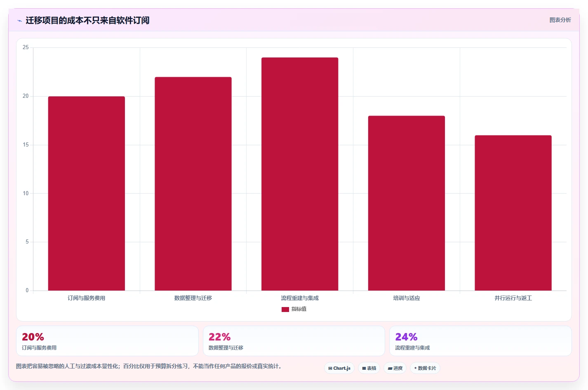Click the 并行运行与返工 bar in chart
This screenshot has width=588, height=390.
tap(513, 213)
